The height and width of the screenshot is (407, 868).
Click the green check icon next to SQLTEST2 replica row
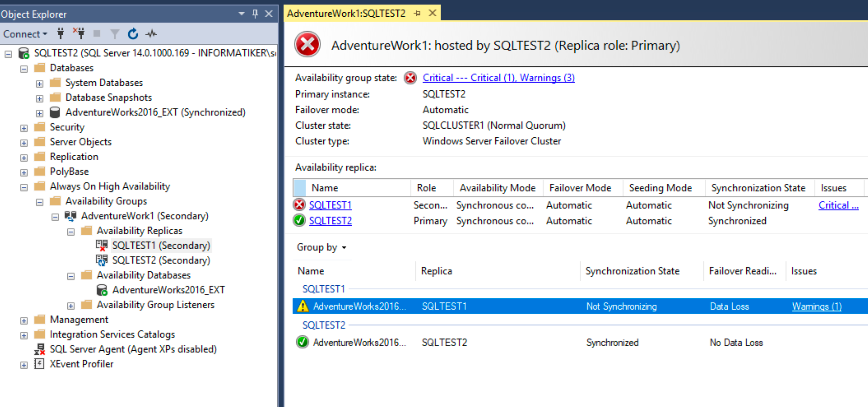[x=299, y=220]
